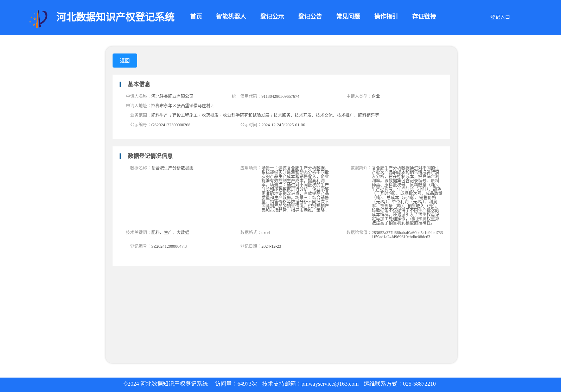The height and width of the screenshot is (392, 561).
Task: Select the 数据简介 description paragraph
Action: click(x=407, y=195)
